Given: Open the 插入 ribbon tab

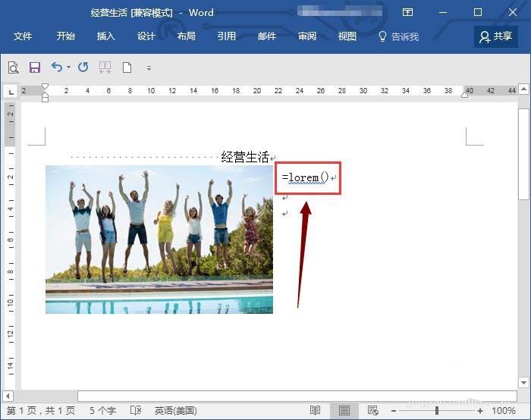Looking at the screenshot, I should tap(105, 36).
